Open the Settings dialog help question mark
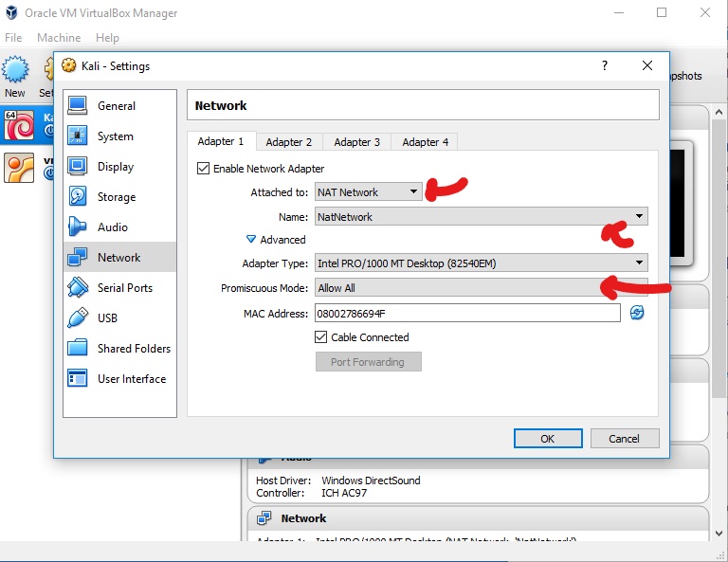 point(605,65)
